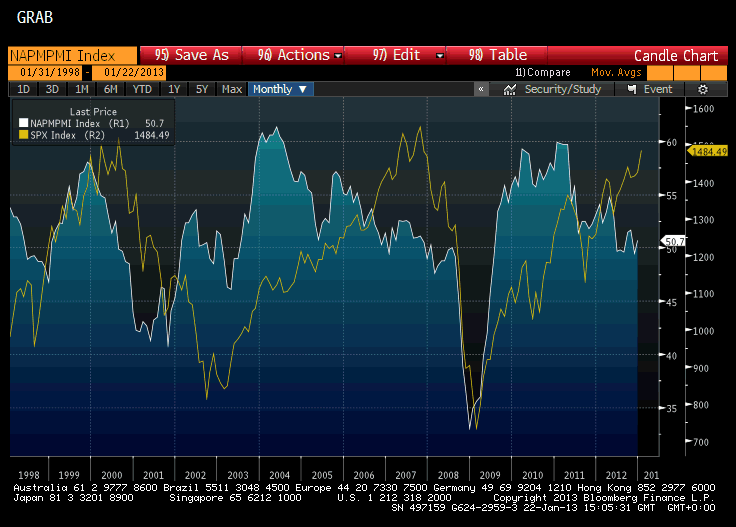Open the Table view
This screenshot has width=736, height=527.
pos(498,55)
